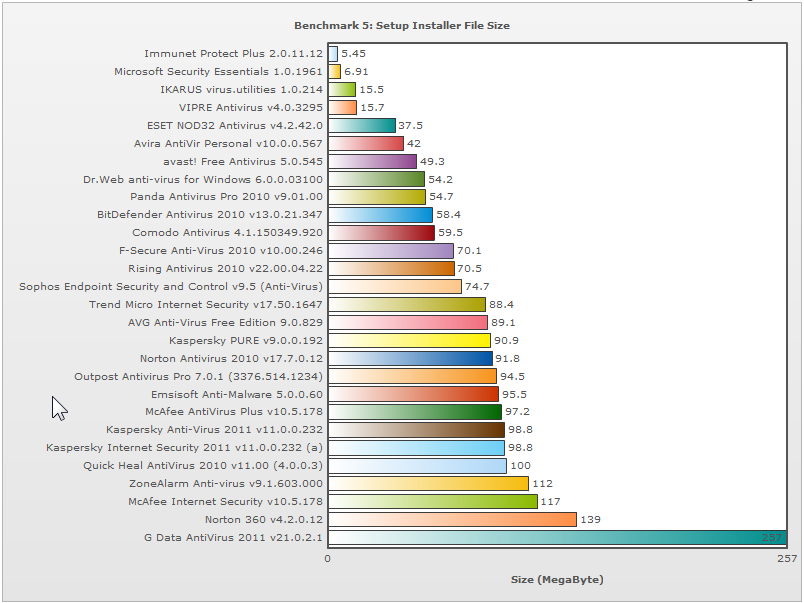Click the Emsisoft Anti-Malware 5.0.0.60 label

pyautogui.click(x=237, y=394)
